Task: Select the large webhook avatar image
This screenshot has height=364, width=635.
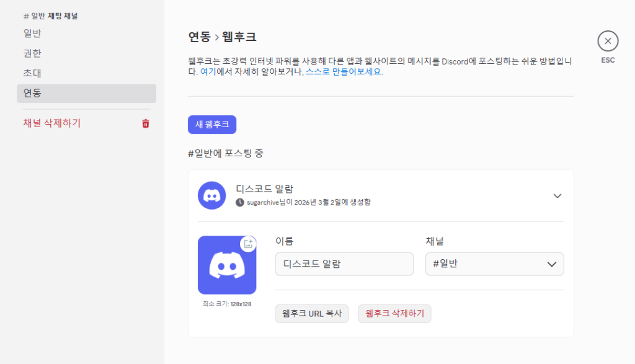Action: [x=226, y=265]
